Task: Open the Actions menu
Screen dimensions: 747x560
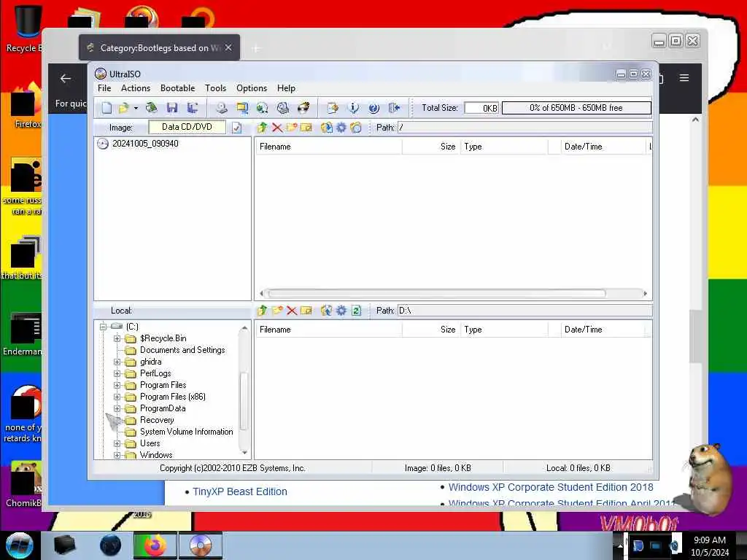Action: coord(135,88)
